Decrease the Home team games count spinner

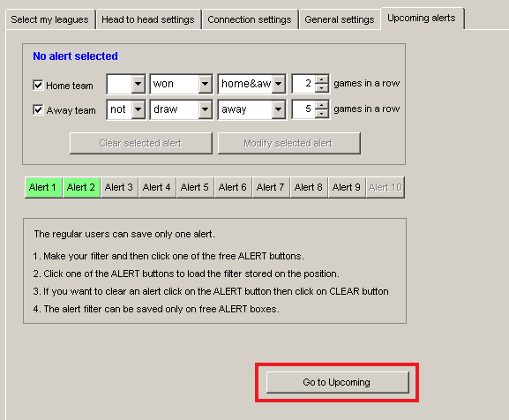pos(321,88)
